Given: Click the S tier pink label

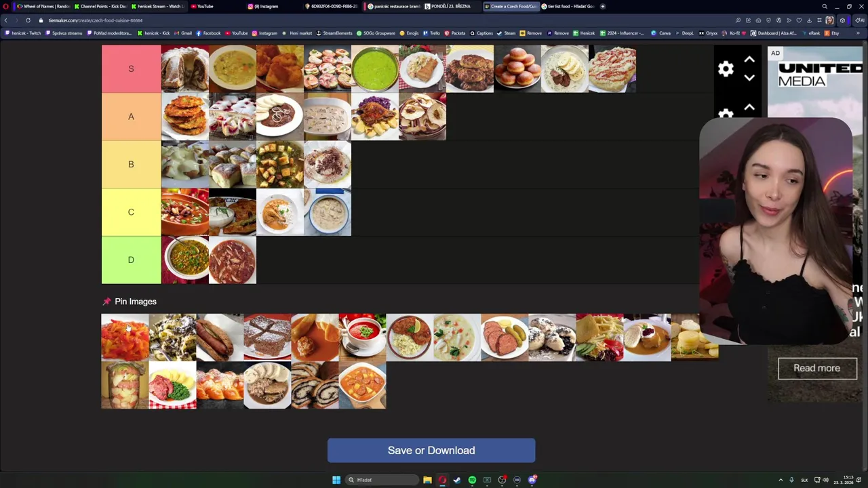Looking at the screenshot, I should tap(131, 68).
